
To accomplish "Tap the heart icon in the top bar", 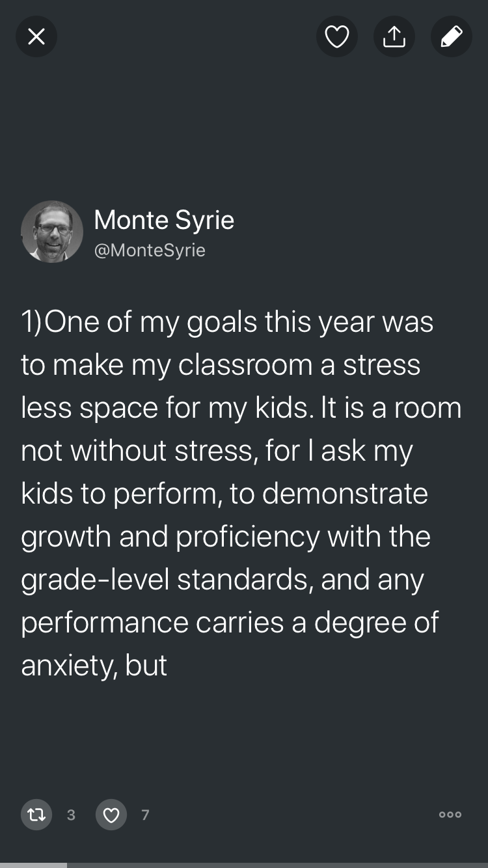I will click(336, 36).
